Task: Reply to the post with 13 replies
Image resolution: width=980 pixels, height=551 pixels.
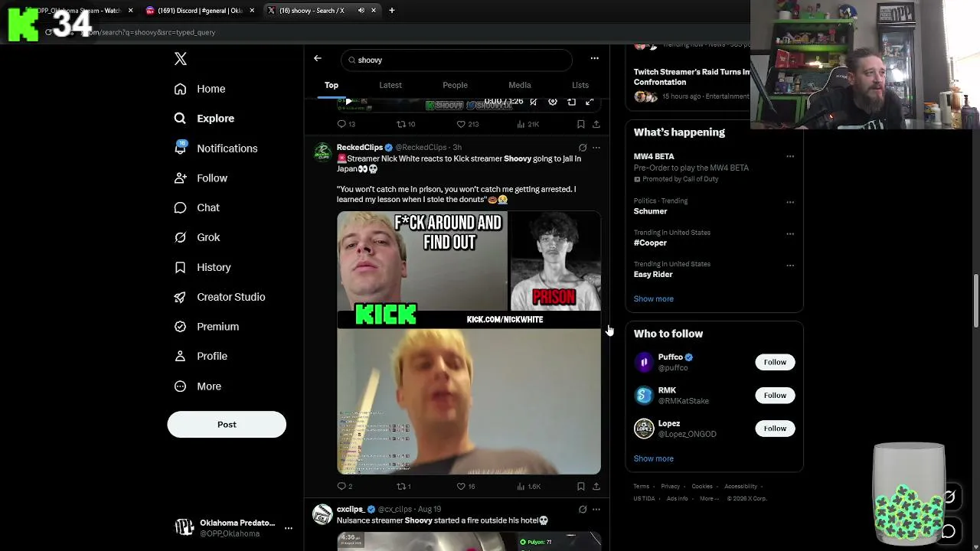Action: tap(346, 124)
